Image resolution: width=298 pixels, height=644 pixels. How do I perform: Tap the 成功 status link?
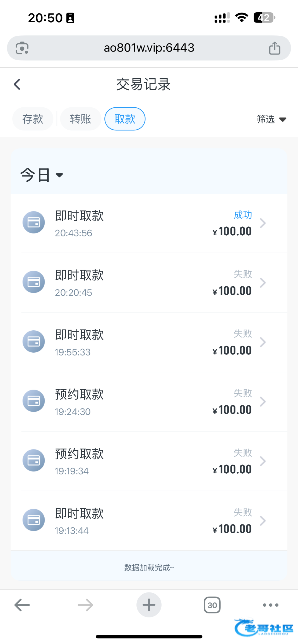tap(243, 215)
